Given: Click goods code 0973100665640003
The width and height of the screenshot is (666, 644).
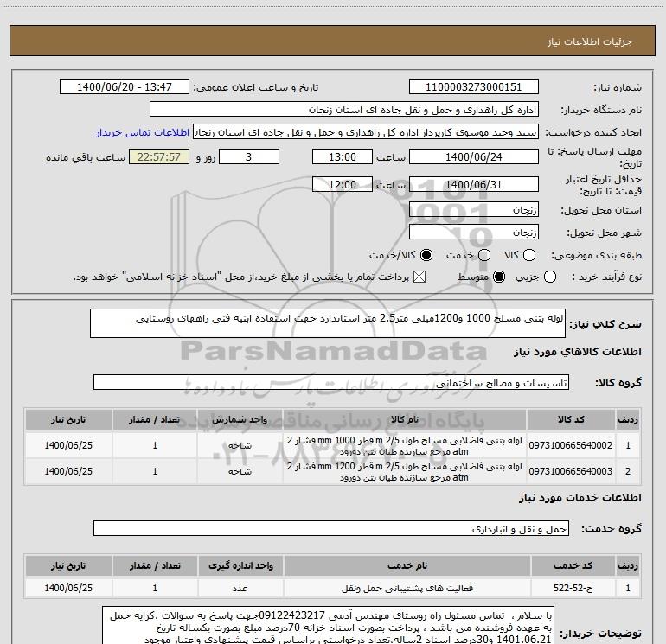Looking at the screenshot, I should pos(571,471).
